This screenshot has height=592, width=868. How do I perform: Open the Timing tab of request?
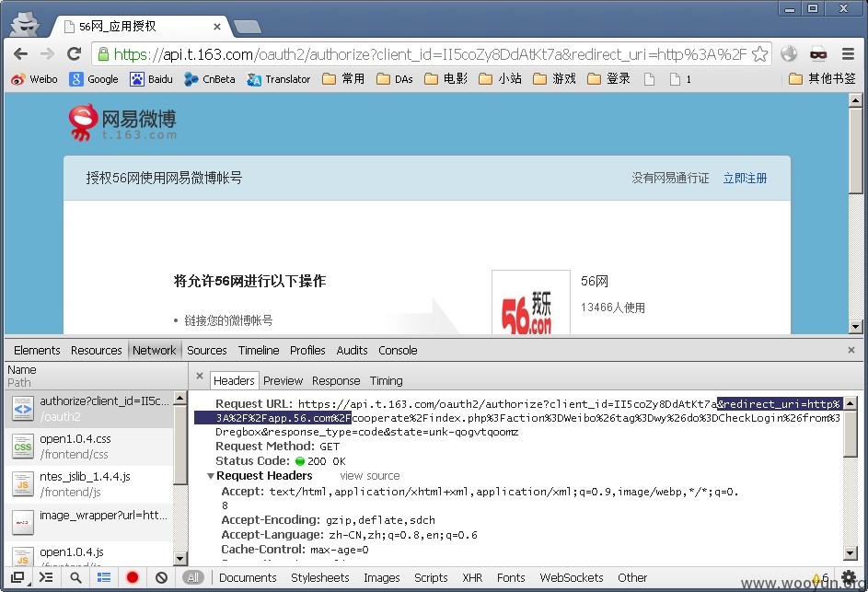[x=386, y=380]
